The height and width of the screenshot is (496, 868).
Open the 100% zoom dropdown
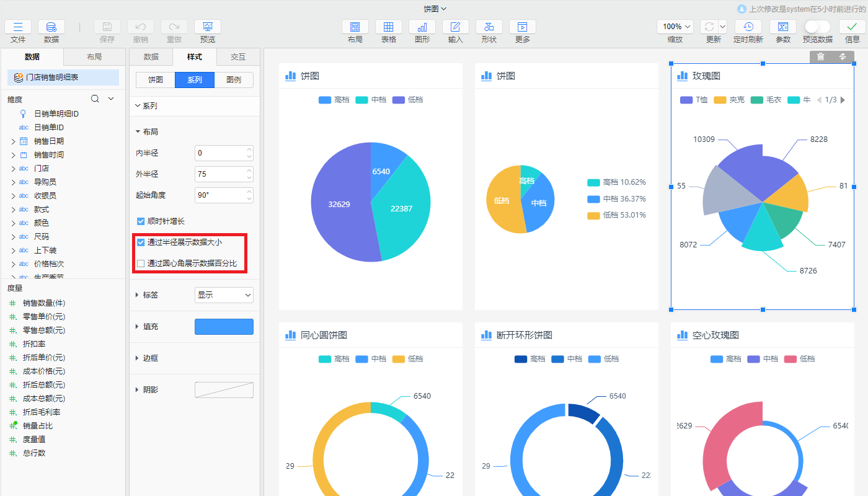point(676,27)
